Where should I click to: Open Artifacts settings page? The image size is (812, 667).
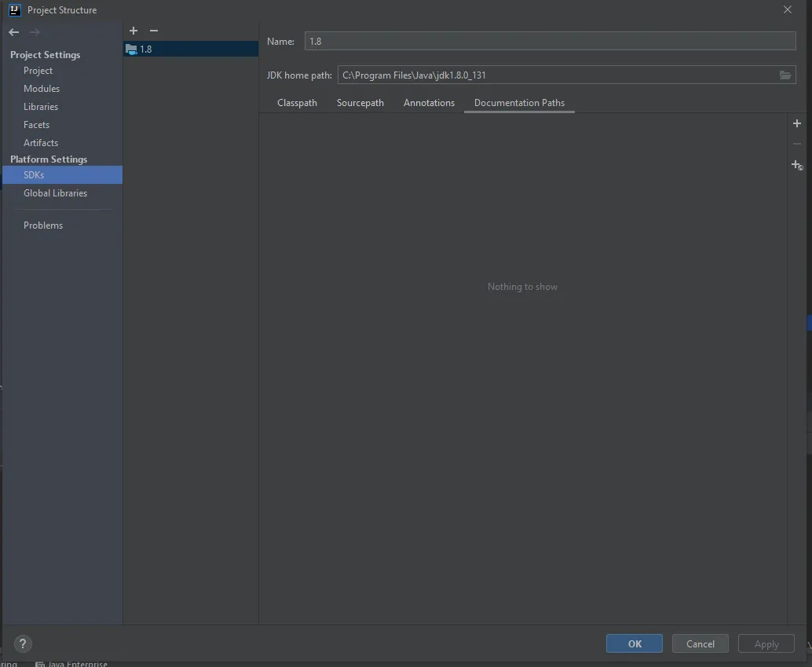coord(41,143)
